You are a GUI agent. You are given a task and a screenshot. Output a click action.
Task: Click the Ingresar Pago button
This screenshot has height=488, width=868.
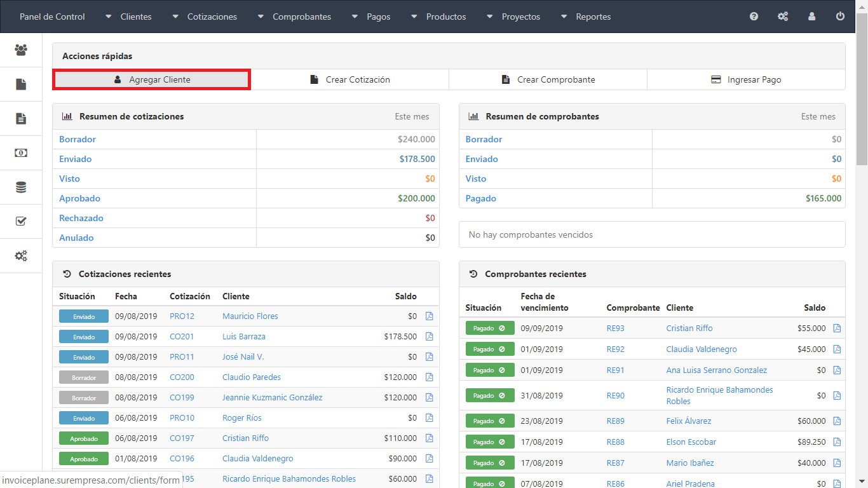tap(746, 79)
